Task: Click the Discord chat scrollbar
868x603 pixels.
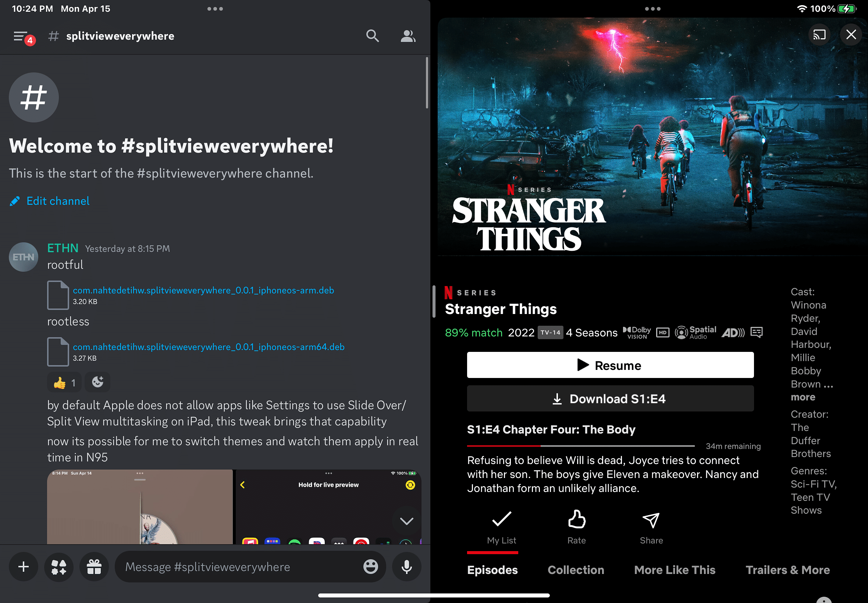Action: (x=427, y=83)
